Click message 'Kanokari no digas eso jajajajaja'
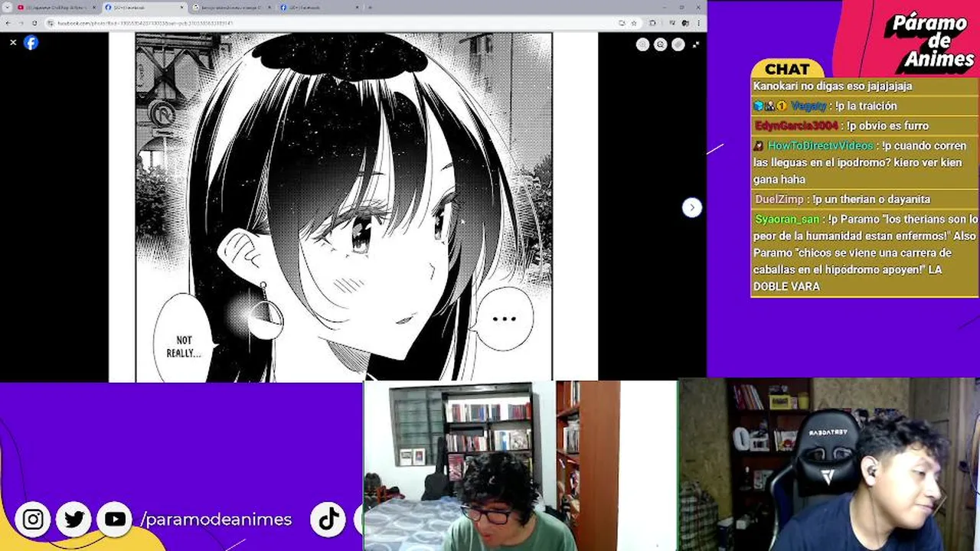The height and width of the screenshot is (551, 980). tap(832, 86)
